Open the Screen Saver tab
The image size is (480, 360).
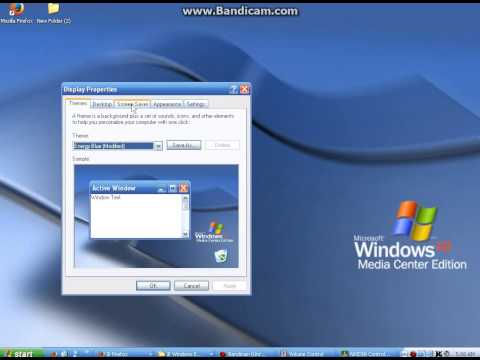point(132,104)
